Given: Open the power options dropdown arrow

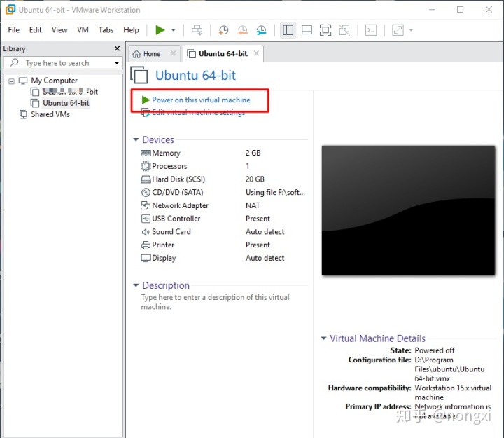Looking at the screenshot, I should 174,30.
